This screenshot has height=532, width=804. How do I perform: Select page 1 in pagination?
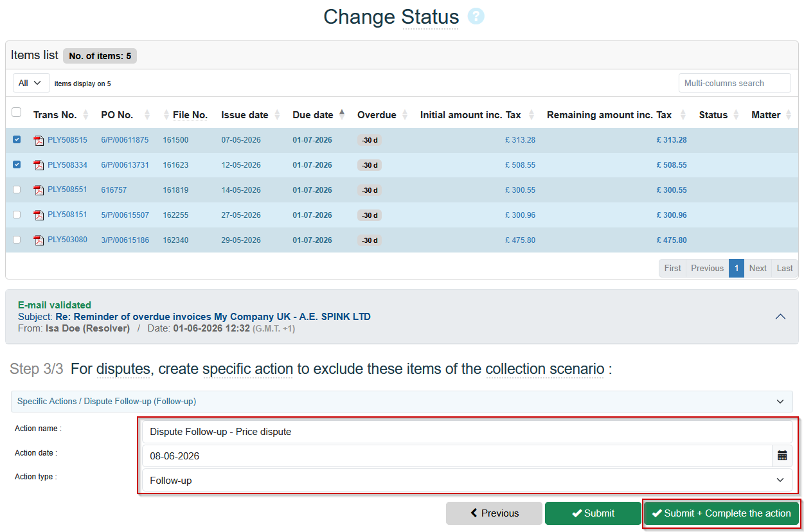coord(737,269)
